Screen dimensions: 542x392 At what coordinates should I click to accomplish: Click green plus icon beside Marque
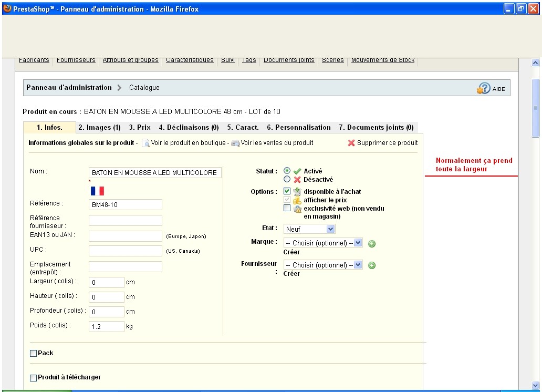click(x=372, y=244)
